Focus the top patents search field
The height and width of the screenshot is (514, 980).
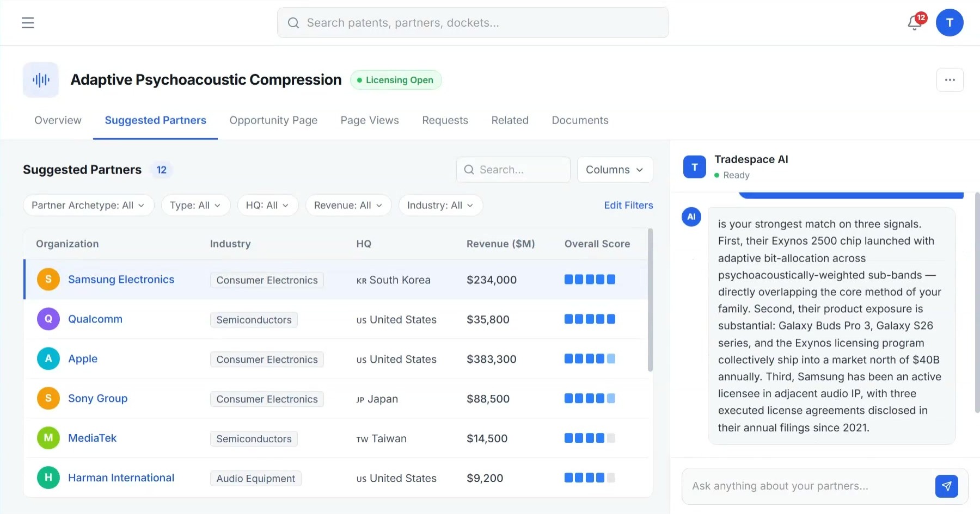473,23
